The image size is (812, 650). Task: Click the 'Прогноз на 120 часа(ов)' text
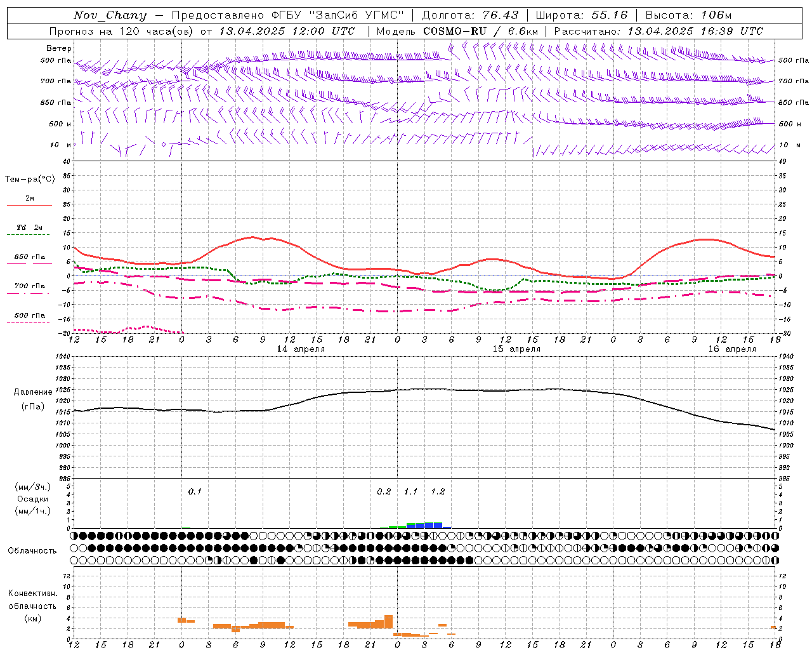pyautogui.click(x=122, y=31)
